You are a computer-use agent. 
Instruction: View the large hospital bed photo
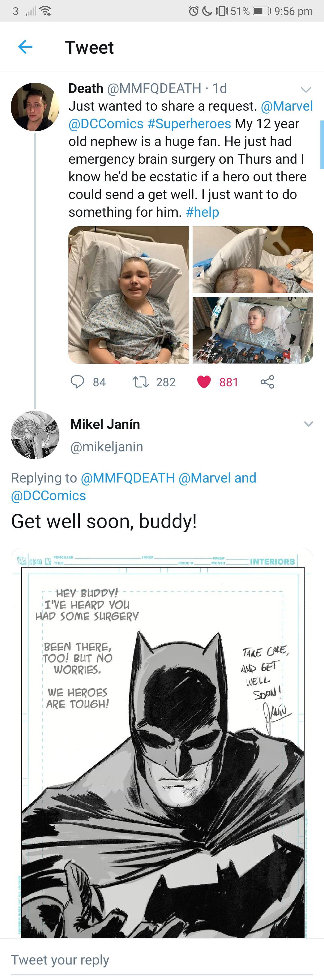click(129, 295)
